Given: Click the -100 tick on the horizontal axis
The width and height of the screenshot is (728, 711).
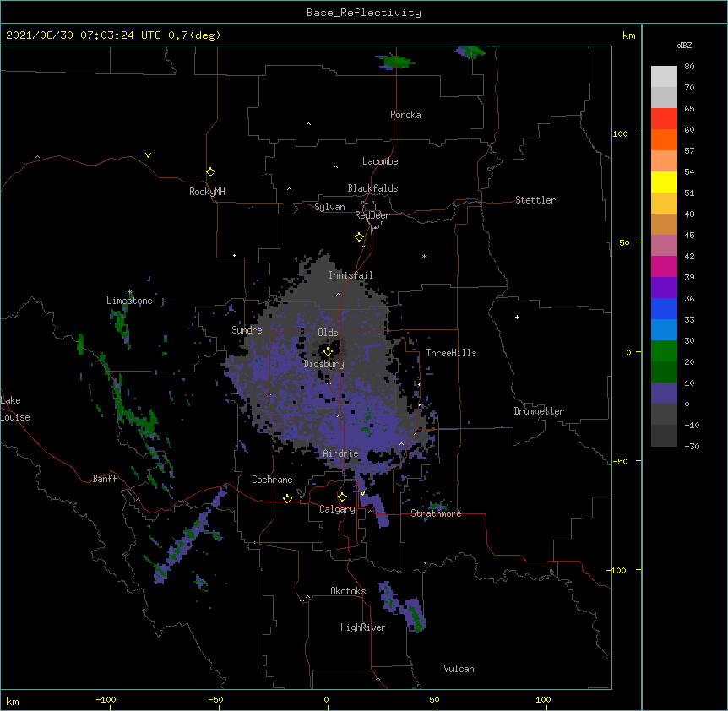Looking at the screenshot, I should pyautogui.click(x=106, y=699).
